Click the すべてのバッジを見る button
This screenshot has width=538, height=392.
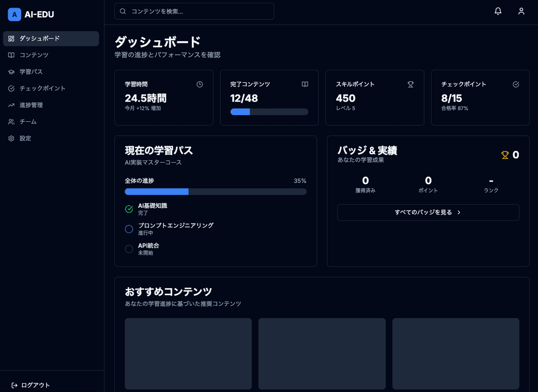[428, 212]
